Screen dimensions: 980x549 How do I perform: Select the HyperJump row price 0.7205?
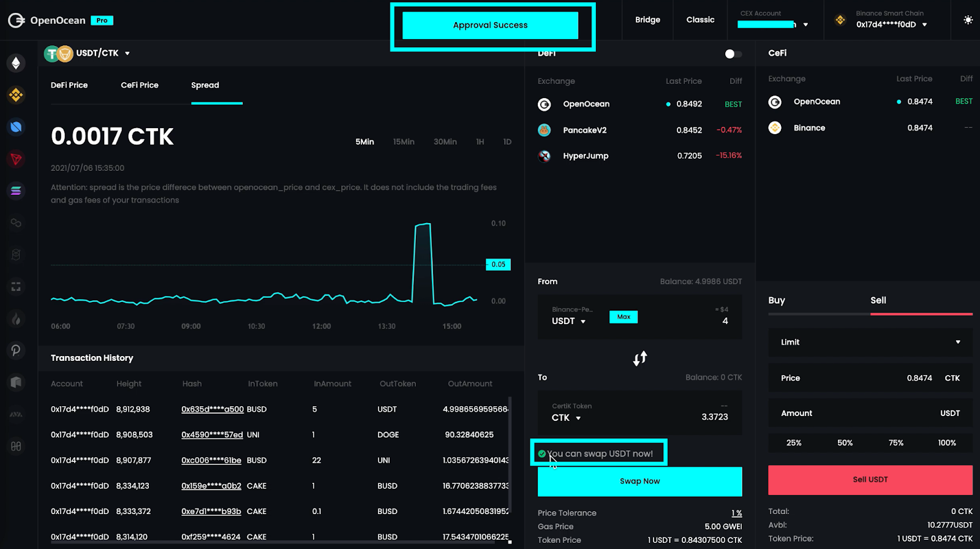[689, 156]
